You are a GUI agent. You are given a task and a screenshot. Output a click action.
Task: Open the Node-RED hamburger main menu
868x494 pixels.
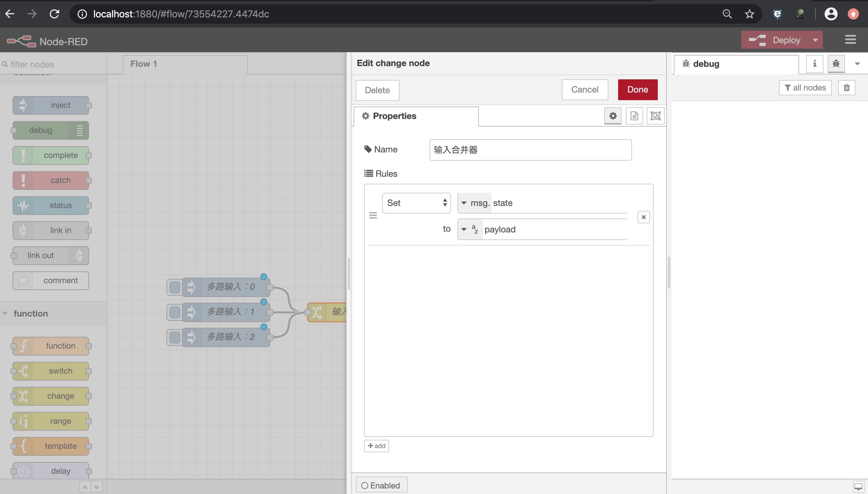tap(850, 40)
